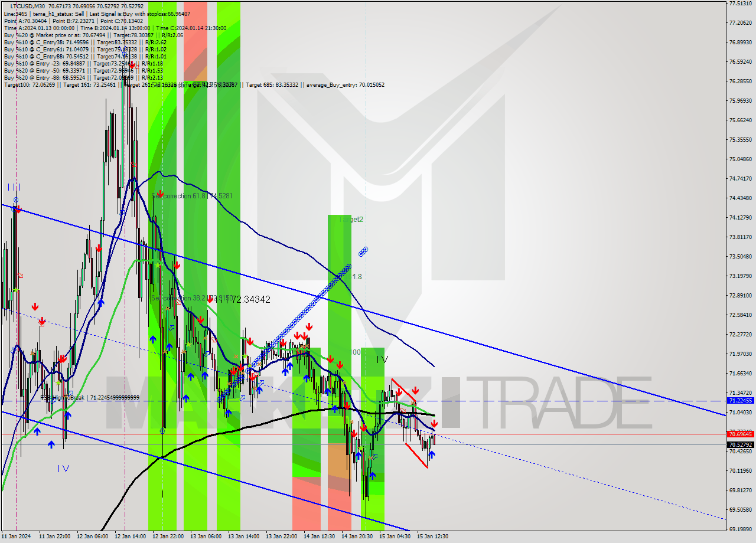Click the '14 Jan 20:30' time axis label

[x=357, y=537]
